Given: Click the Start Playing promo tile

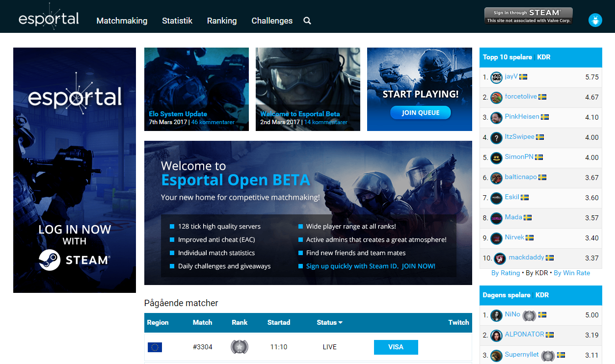Looking at the screenshot, I should click(x=420, y=89).
